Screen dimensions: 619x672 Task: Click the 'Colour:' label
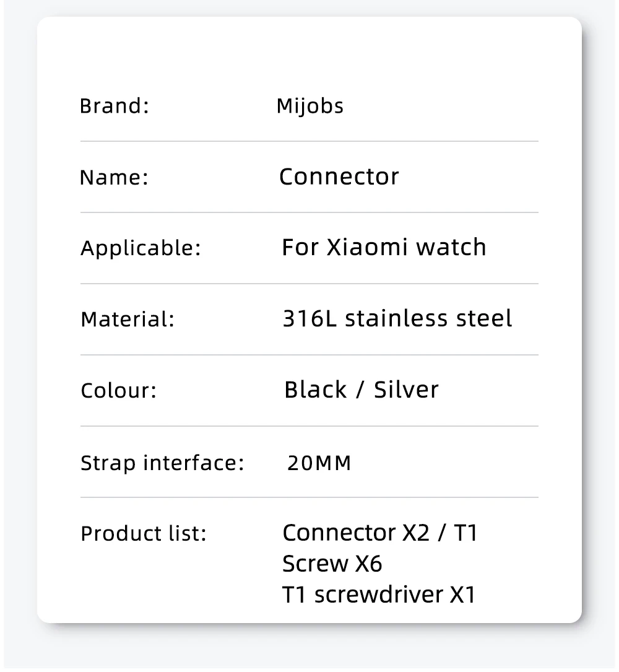[118, 391]
